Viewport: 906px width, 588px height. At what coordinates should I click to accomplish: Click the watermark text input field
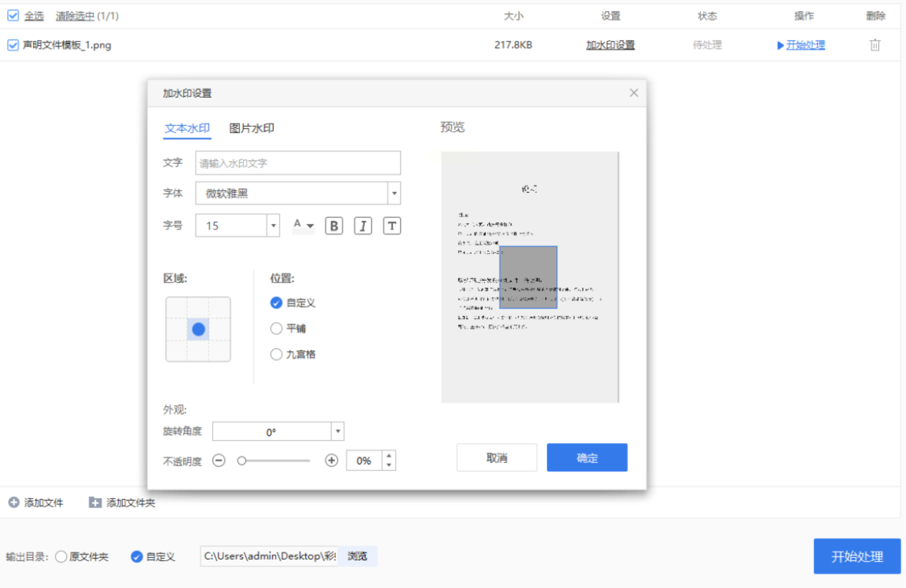click(x=298, y=163)
